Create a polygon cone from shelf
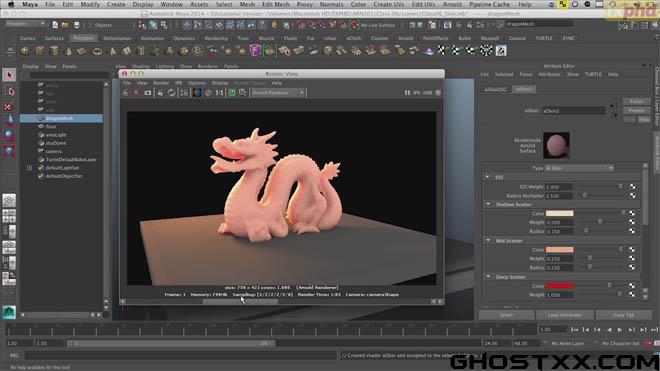This screenshot has width=660, height=371. click(69, 51)
